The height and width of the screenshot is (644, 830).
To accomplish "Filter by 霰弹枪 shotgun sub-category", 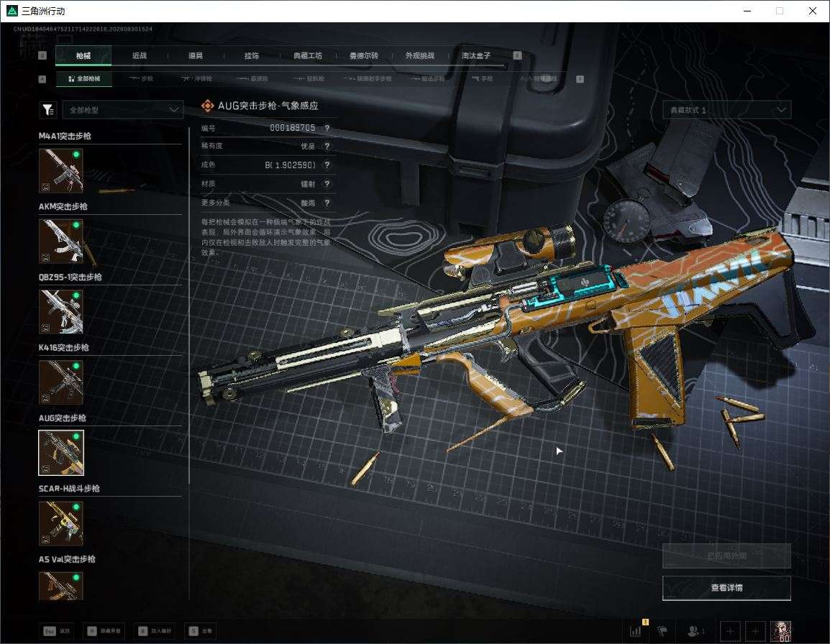I will (x=252, y=79).
